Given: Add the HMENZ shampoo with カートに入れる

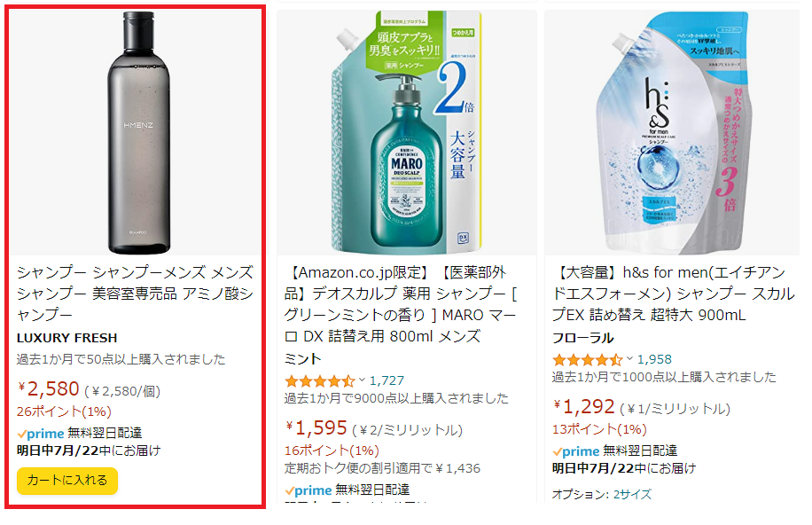Looking at the screenshot, I should click(67, 481).
